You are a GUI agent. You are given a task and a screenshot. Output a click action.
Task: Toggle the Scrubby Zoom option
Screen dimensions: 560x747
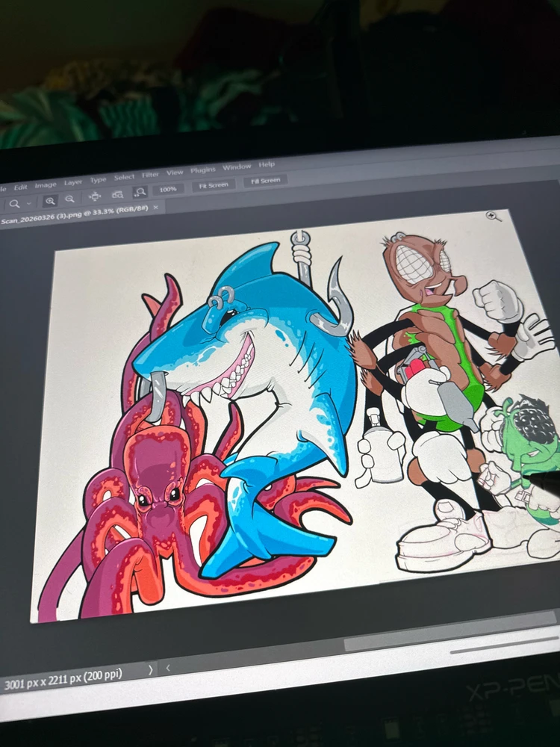click(x=140, y=192)
